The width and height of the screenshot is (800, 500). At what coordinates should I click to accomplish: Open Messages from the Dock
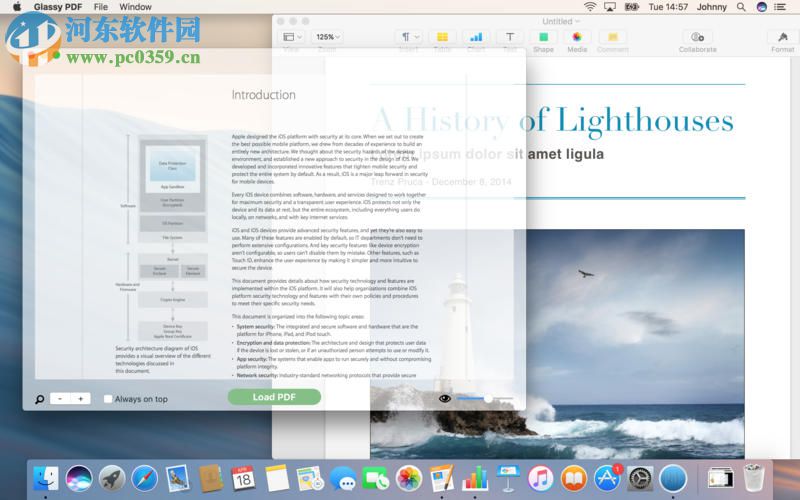(342, 479)
